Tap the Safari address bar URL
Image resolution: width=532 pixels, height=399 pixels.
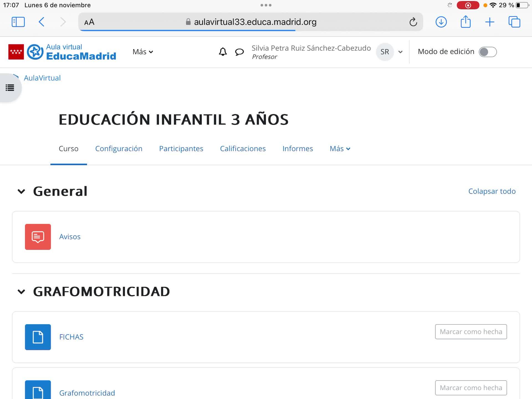click(x=255, y=22)
